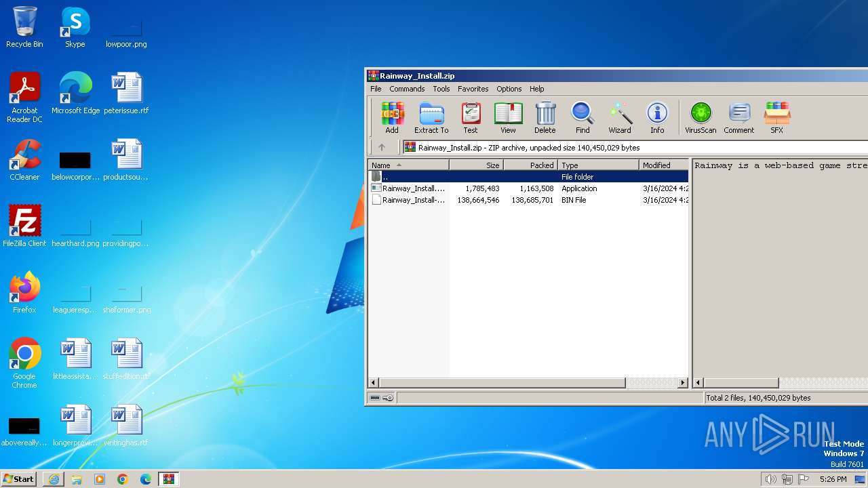Select peterissue.rtf desktop file
This screenshot has height=488, width=868.
click(x=126, y=94)
